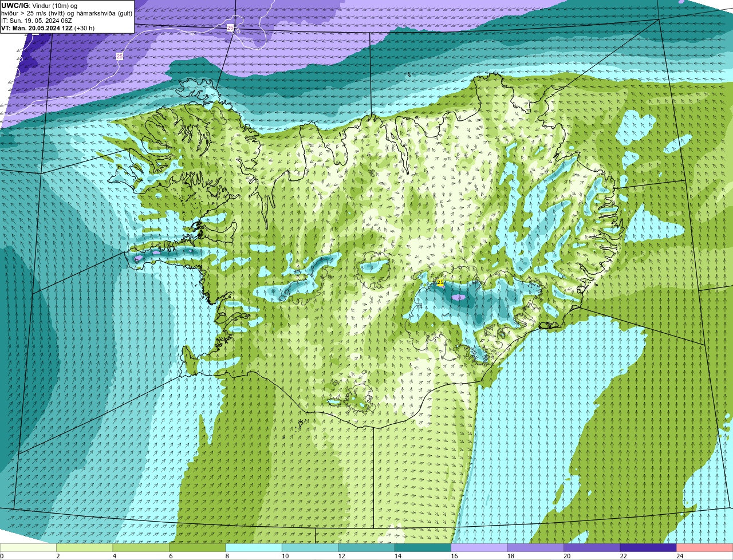The image size is (733, 560).
Task: Click legend tick value 22
Action: (623, 556)
